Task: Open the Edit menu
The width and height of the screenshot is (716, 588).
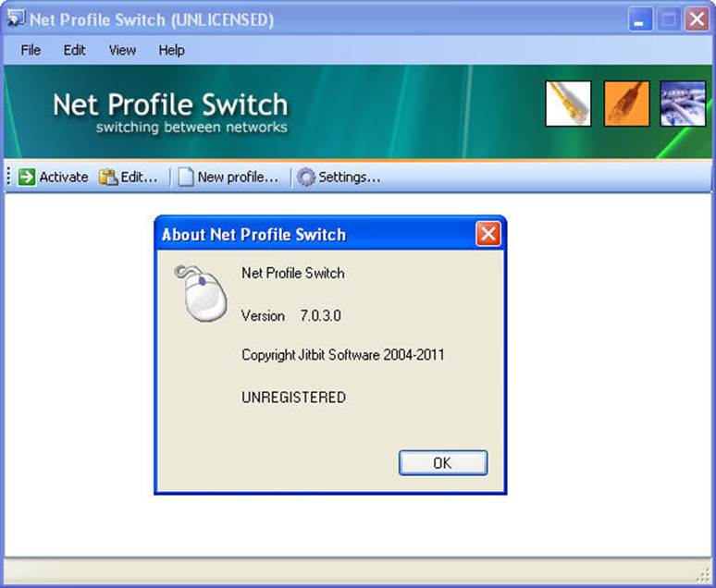Action: (x=74, y=50)
